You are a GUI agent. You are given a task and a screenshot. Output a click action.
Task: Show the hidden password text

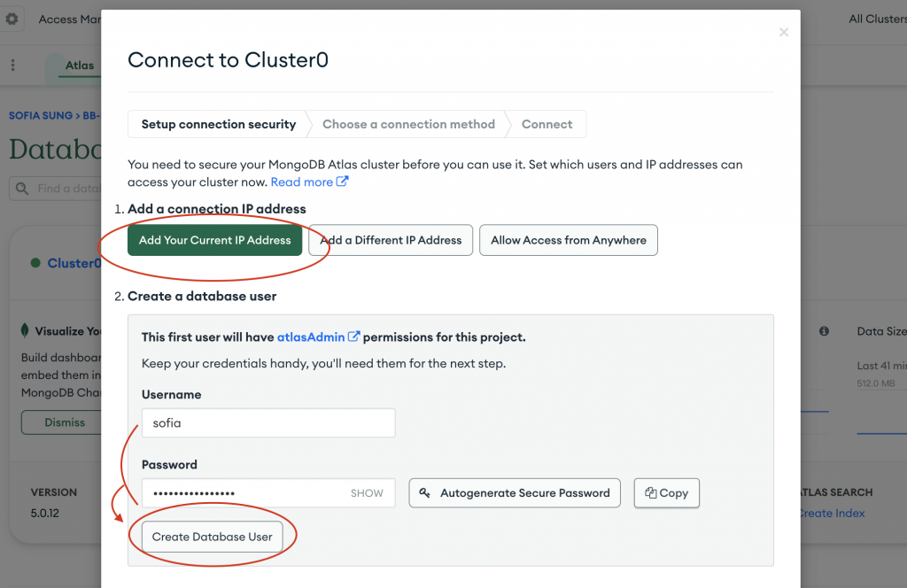pos(367,493)
